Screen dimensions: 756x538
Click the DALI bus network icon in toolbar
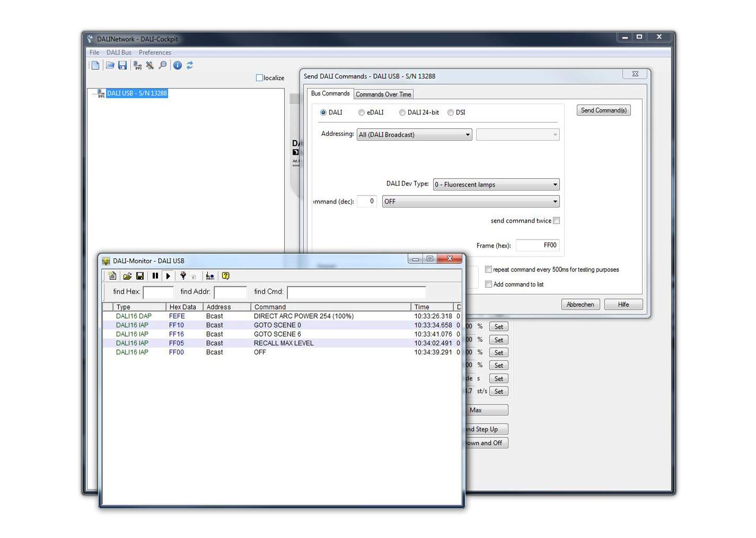pos(137,65)
